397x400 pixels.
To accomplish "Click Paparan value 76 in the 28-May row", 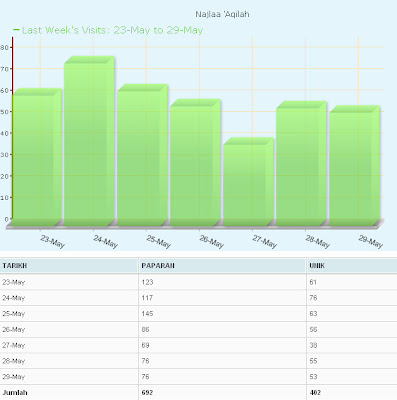I will [145, 361].
